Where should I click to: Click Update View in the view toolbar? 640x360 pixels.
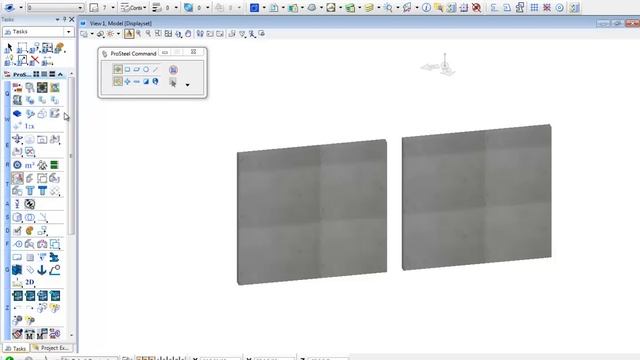click(x=129, y=34)
